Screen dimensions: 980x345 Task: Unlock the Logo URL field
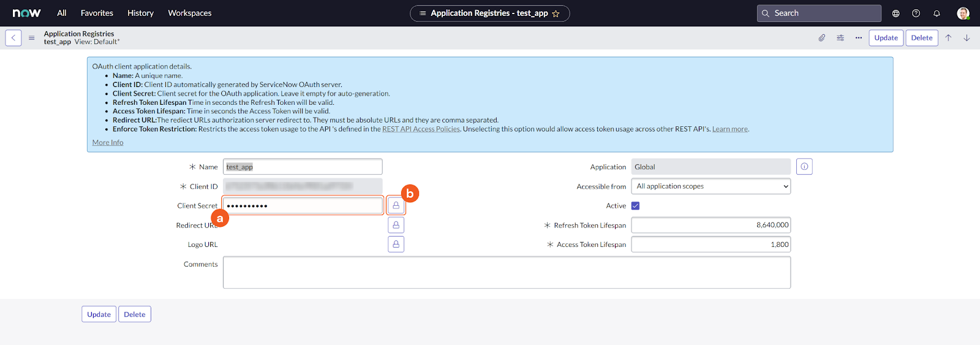[x=396, y=245]
